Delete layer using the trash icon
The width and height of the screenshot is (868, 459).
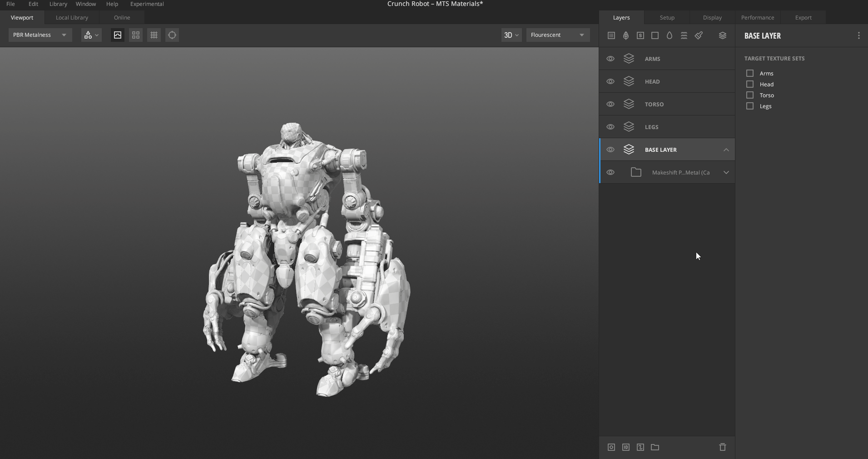(723, 447)
